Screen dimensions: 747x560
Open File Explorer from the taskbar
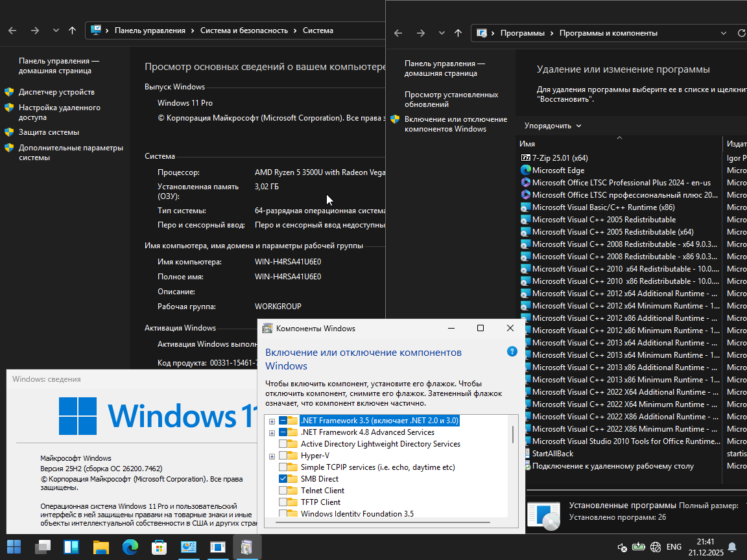click(101, 546)
